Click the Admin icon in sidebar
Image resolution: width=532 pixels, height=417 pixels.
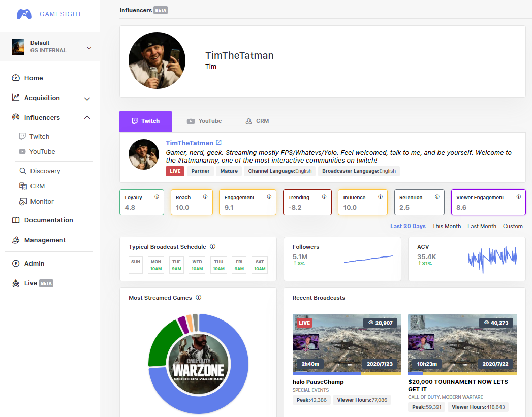tap(16, 264)
